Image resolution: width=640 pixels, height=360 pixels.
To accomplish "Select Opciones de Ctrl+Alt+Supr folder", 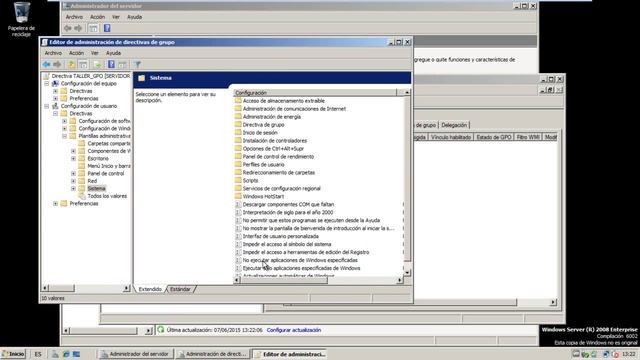I will [273, 149].
